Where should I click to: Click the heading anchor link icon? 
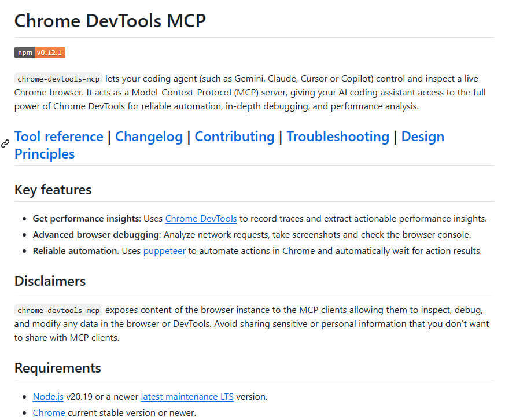(5, 143)
